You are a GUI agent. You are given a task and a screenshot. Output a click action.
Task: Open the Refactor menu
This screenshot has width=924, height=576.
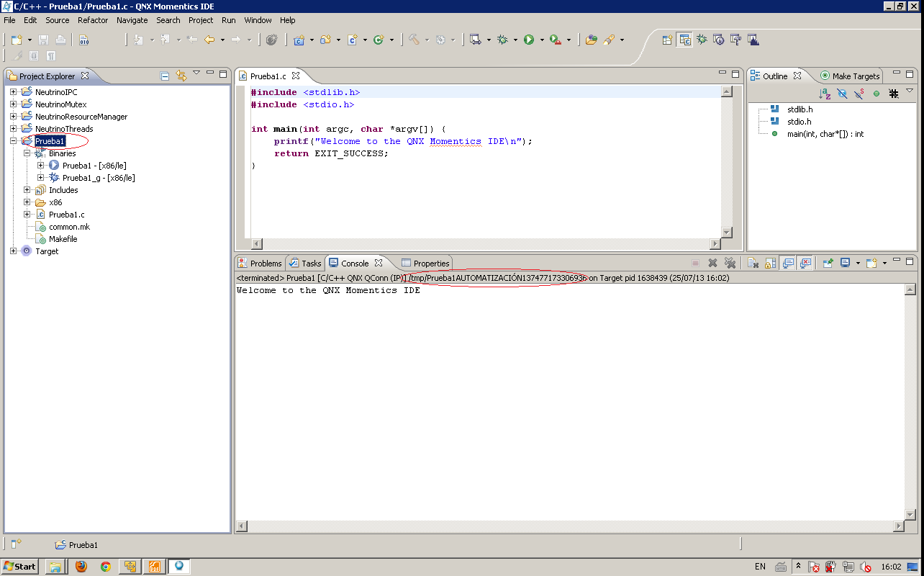[93, 20]
